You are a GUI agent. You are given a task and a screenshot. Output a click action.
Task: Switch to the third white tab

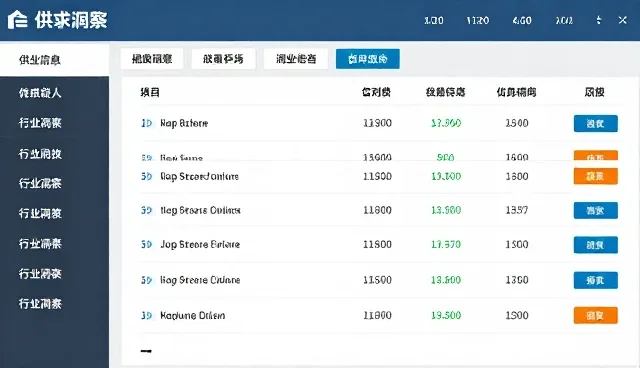296,59
